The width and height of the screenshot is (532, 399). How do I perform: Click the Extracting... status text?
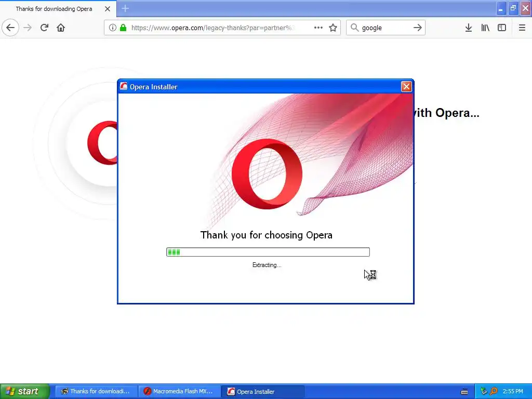click(267, 265)
